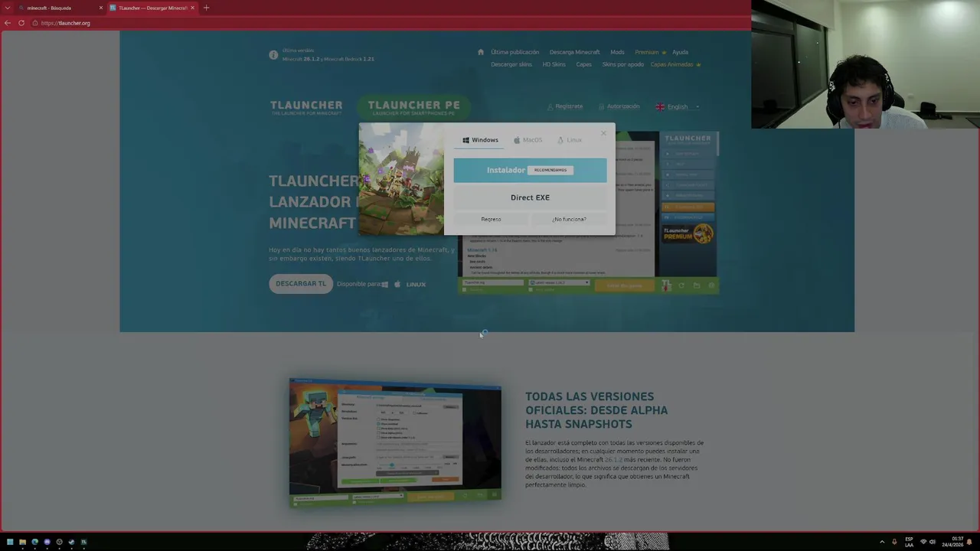Viewport: 980px width, 551px height.
Task: Click the 26.1.2 version link in the text
Action: (x=613, y=459)
